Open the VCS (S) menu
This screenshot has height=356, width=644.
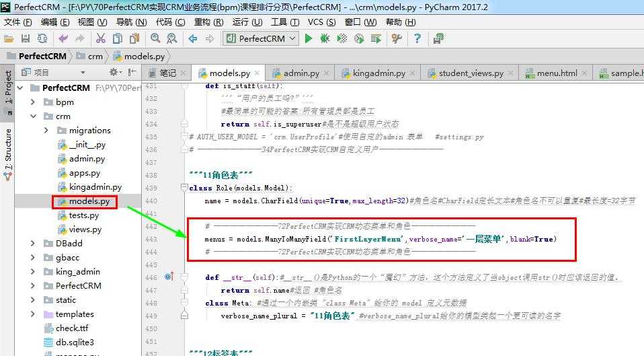321,22
